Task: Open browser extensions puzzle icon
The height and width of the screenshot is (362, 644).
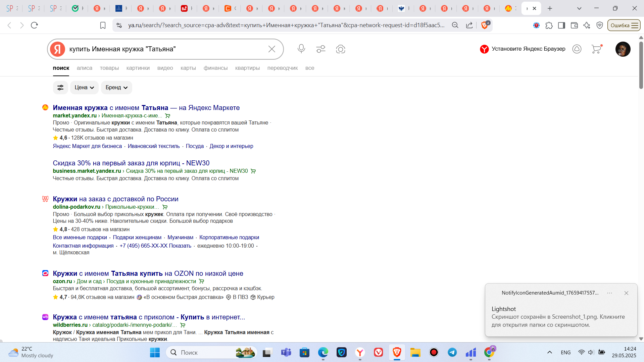Action: tap(549, 25)
